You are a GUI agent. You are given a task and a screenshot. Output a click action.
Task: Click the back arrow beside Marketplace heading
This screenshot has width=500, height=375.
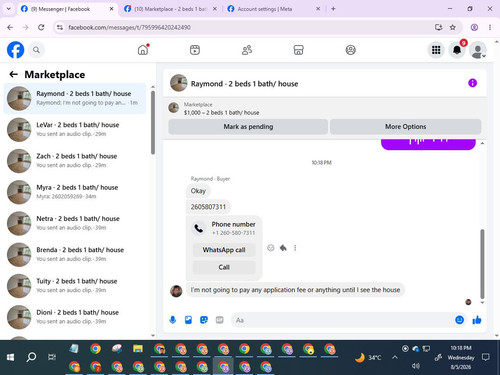[x=14, y=74]
